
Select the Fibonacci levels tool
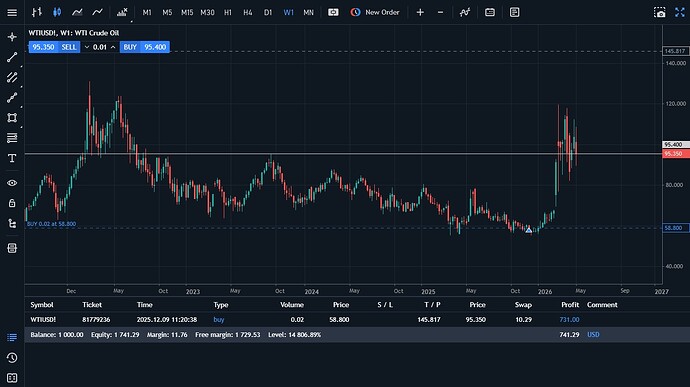pos(12,138)
